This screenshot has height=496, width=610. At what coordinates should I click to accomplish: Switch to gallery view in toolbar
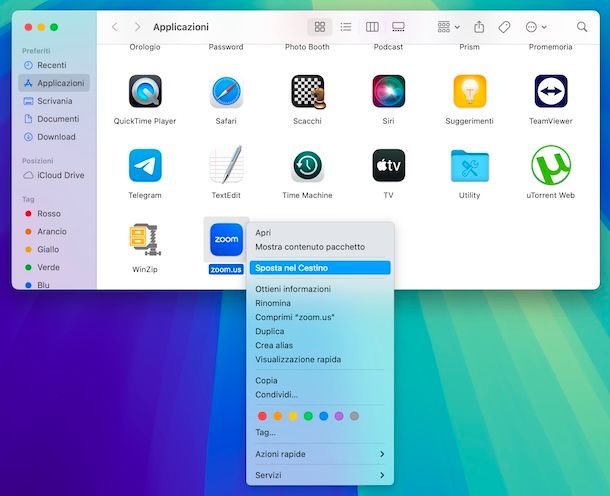[398, 27]
